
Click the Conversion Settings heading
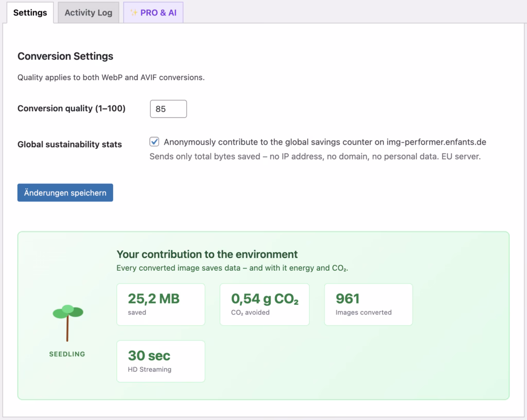pyautogui.click(x=65, y=56)
